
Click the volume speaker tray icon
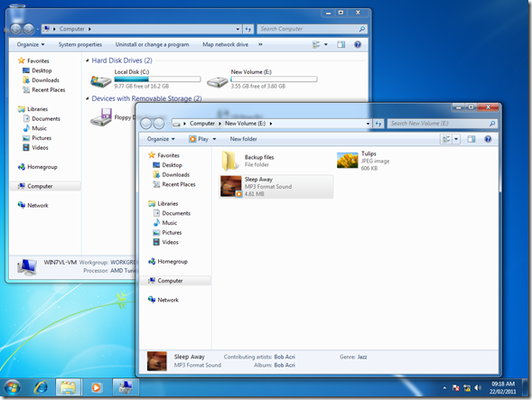tap(478, 387)
